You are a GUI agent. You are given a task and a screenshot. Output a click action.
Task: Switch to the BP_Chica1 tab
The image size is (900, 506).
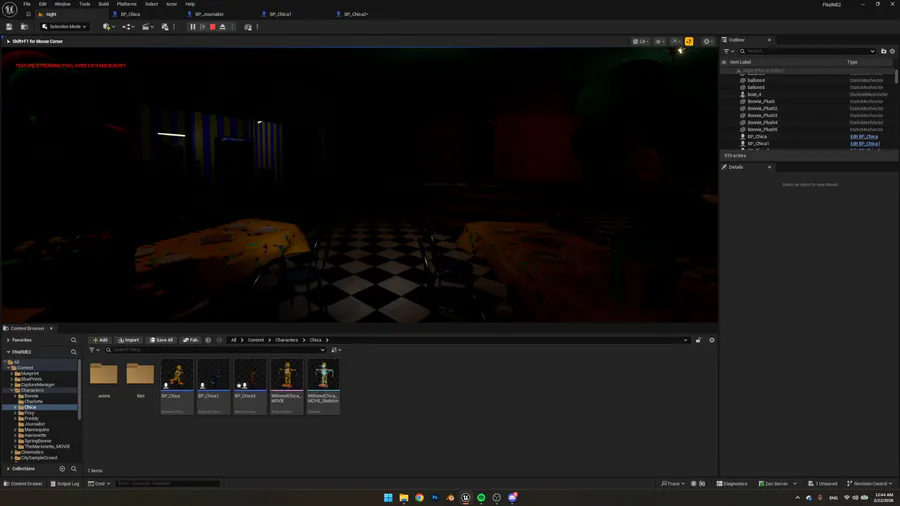(280, 14)
